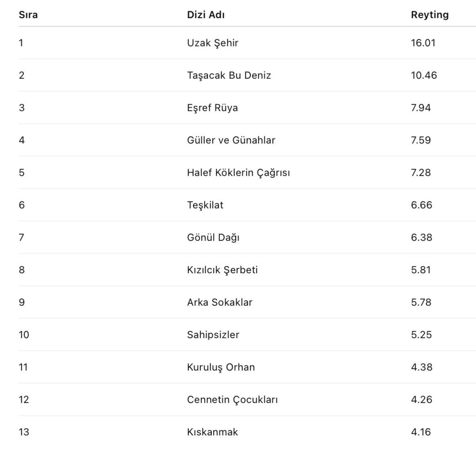Image resolution: width=476 pixels, height=454 pixels.
Task: Select Cennetin Çocukları series name
Action: [232, 400]
